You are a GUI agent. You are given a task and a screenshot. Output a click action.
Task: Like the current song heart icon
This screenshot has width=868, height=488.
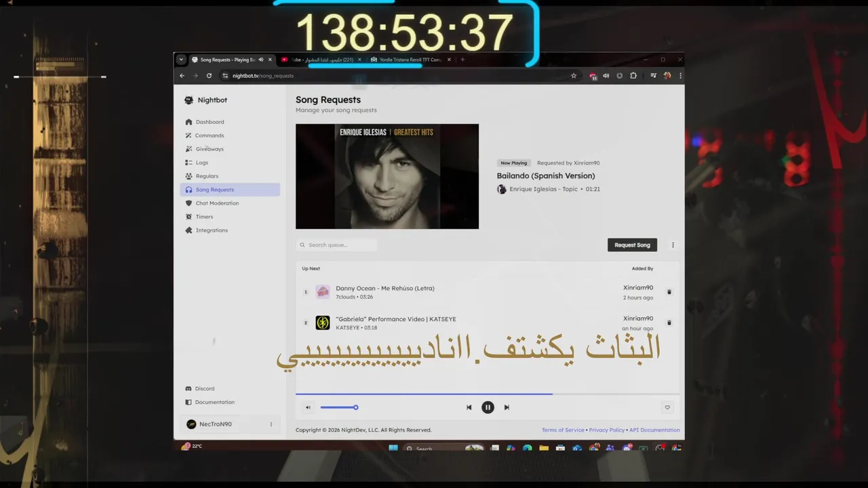667,407
